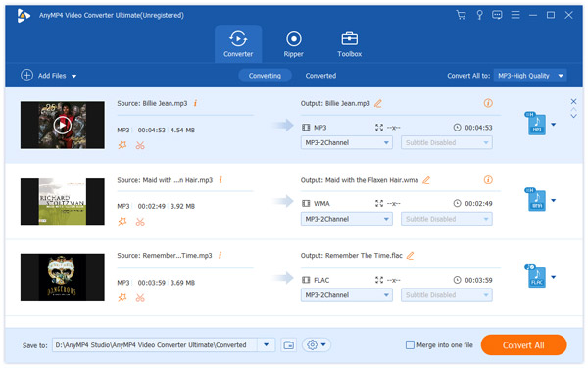Click the pencil rename icon for Billie Jean output

click(378, 103)
